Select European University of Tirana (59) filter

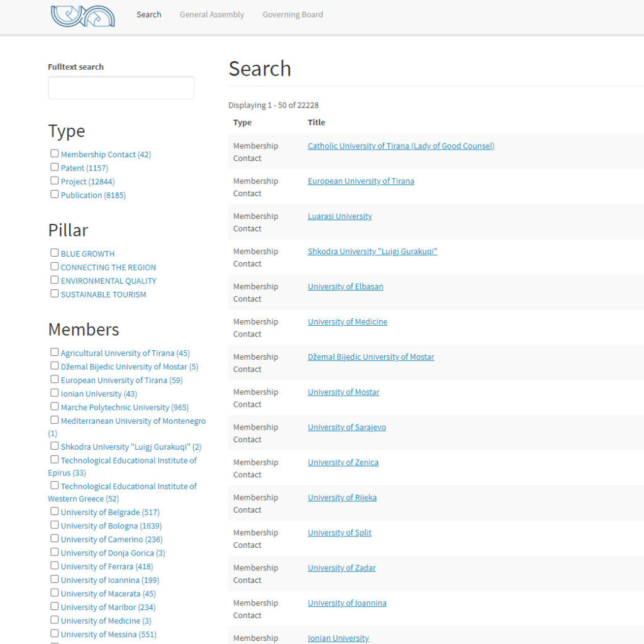coord(121,380)
